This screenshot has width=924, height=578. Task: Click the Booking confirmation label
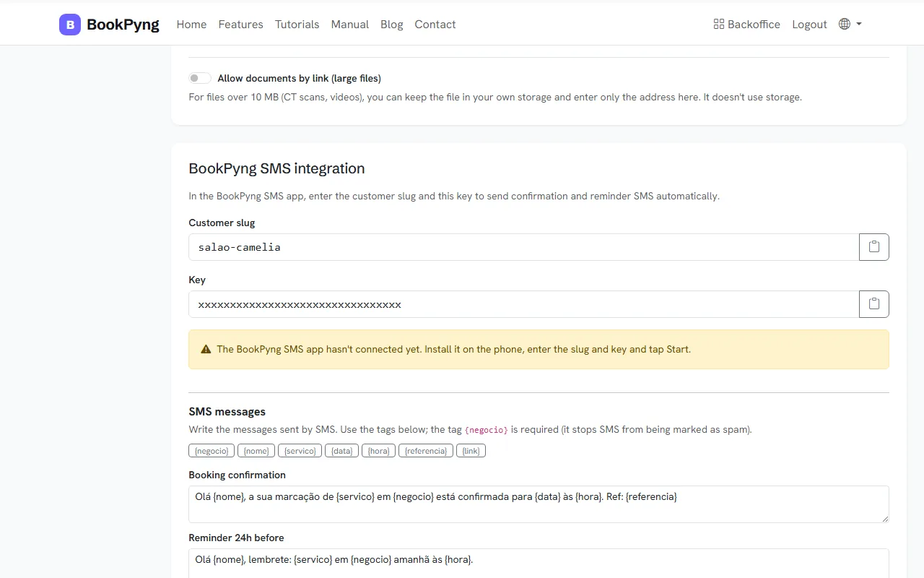point(237,475)
